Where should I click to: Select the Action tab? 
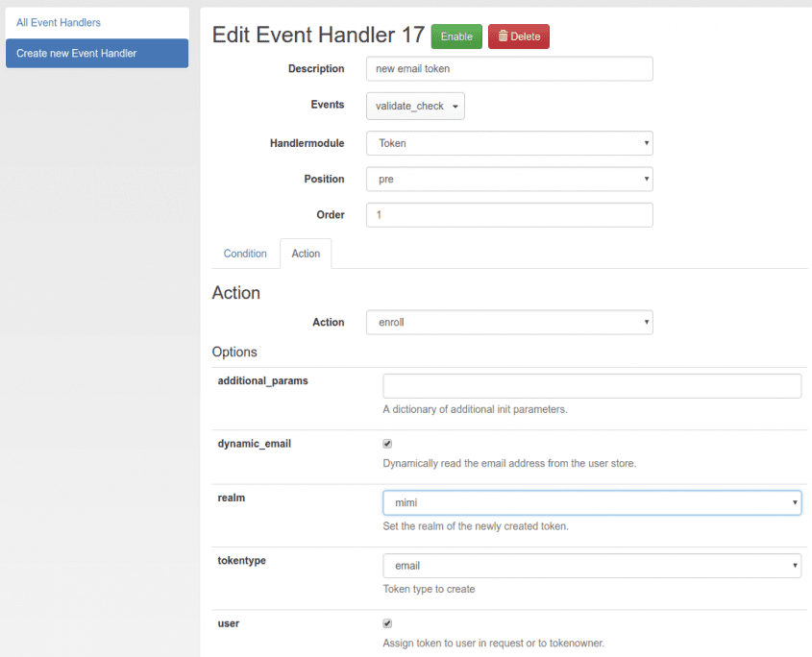[x=306, y=254]
